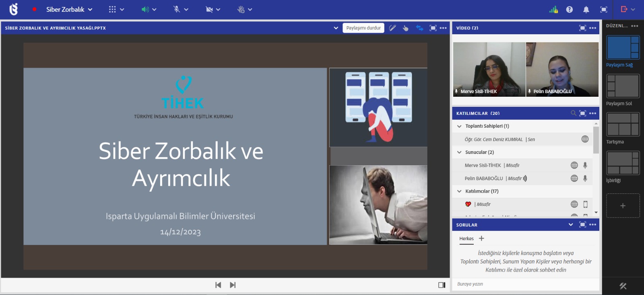Click microphone icon for Merve Sisli-TİHEK
The height and width of the screenshot is (295, 644).
[585, 165]
